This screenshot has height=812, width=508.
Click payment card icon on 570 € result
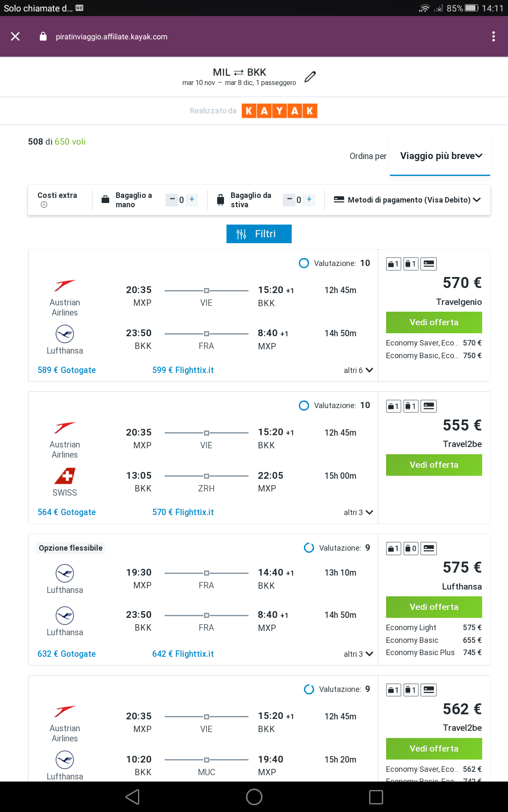coord(428,264)
